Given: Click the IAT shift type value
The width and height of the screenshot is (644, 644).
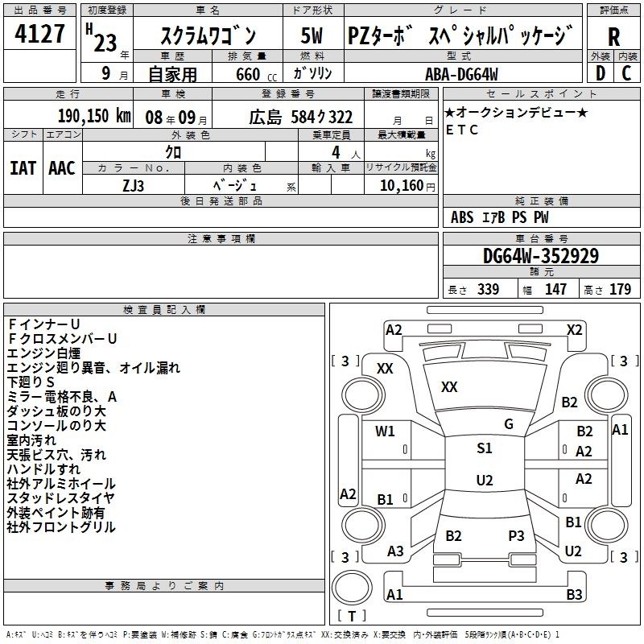Looking at the screenshot, I should 23,167.
